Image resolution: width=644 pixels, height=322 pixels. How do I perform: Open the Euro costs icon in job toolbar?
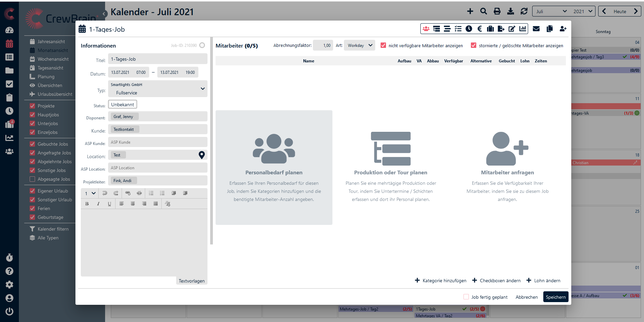pyautogui.click(x=480, y=29)
